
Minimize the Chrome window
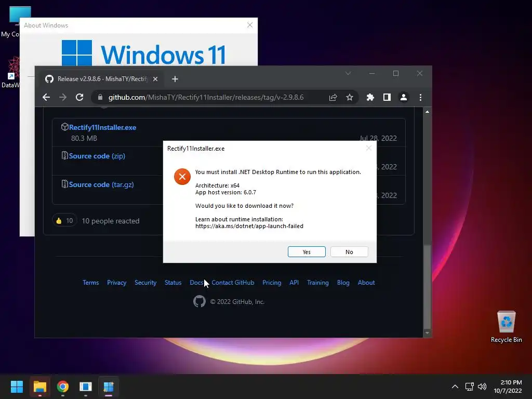372,73
